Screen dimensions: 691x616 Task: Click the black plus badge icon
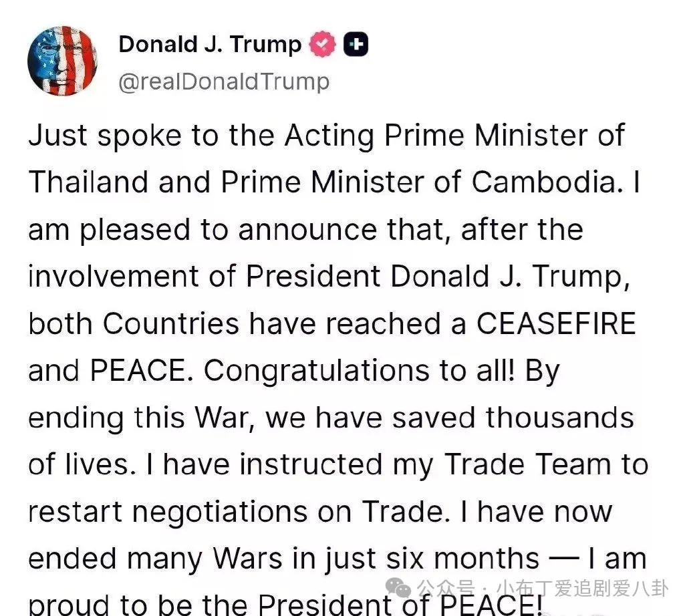point(356,45)
